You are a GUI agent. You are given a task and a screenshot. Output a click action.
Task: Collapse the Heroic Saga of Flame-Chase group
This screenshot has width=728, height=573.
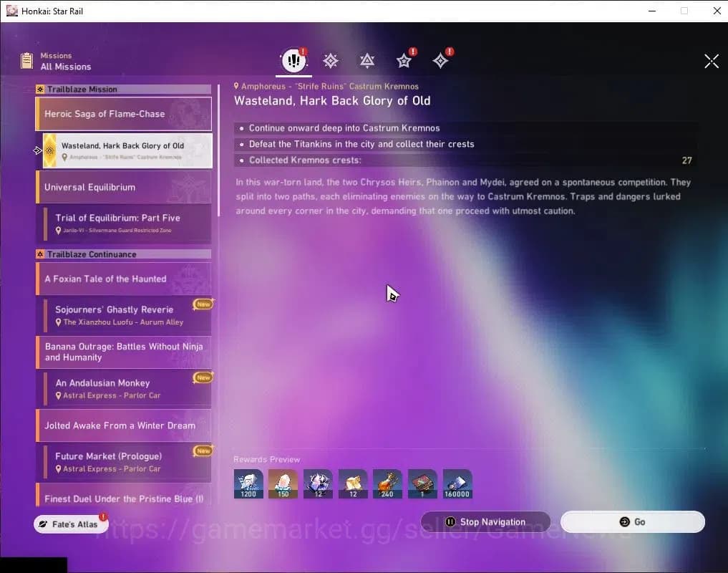point(124,114)
